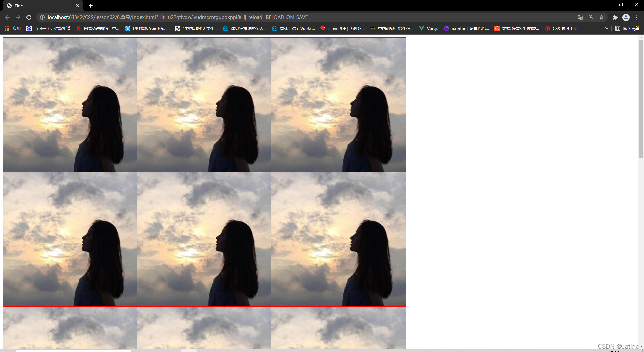Open CSS 参考手册 bookmark
This screenshot has width=644, height=352.
click(561, 29)
